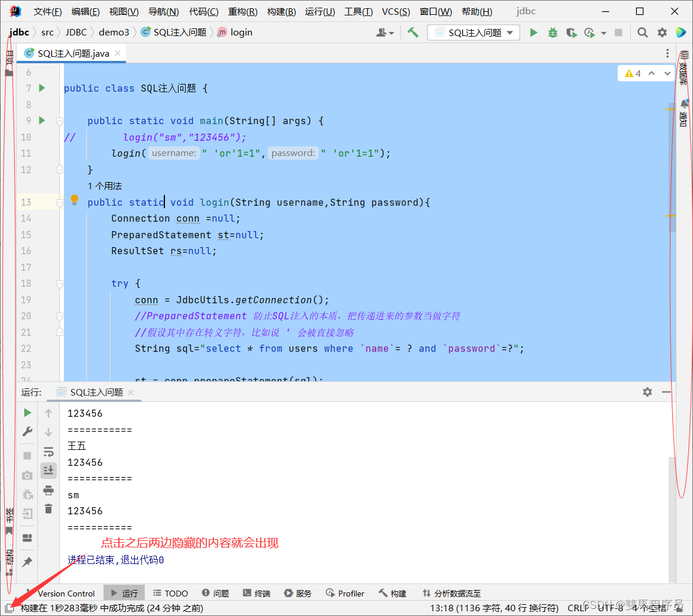Print console contents using the printer icon
The image size is (693, 616).
(48, 490)
